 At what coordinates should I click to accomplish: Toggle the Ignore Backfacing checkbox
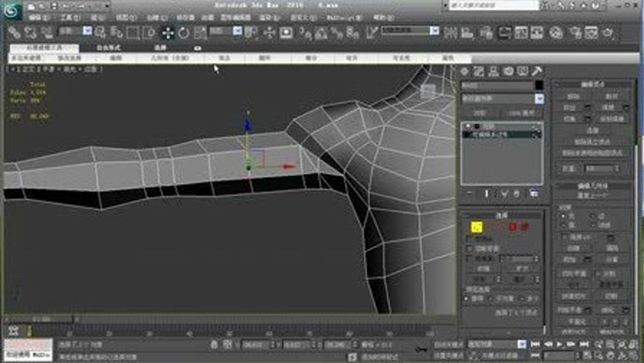(x=469, y=244)
